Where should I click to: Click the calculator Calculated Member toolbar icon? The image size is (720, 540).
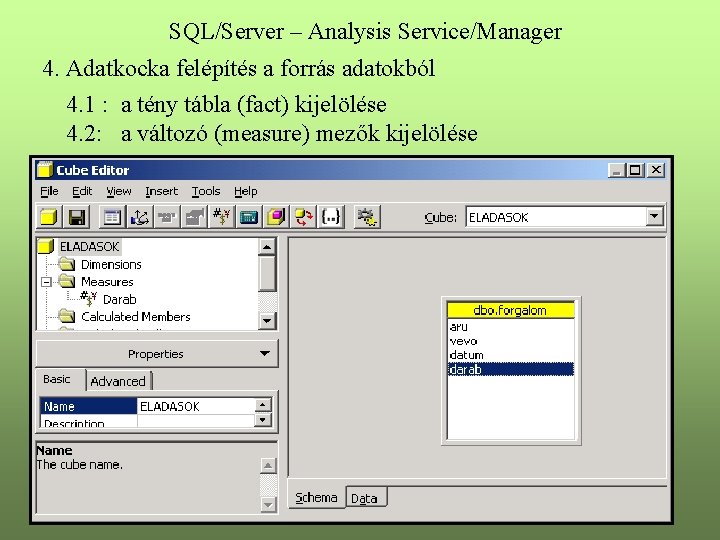pos(248,217)
